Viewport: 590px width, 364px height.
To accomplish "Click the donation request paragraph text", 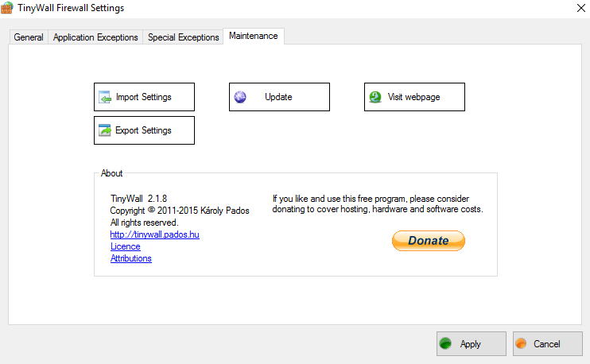I will click(378, 203).
